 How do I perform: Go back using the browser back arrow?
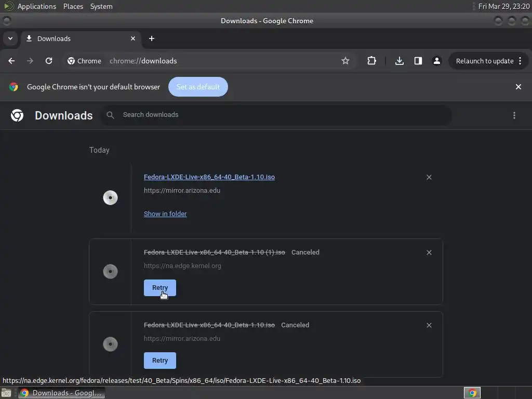pyautogui.click(x=11, y=61)
